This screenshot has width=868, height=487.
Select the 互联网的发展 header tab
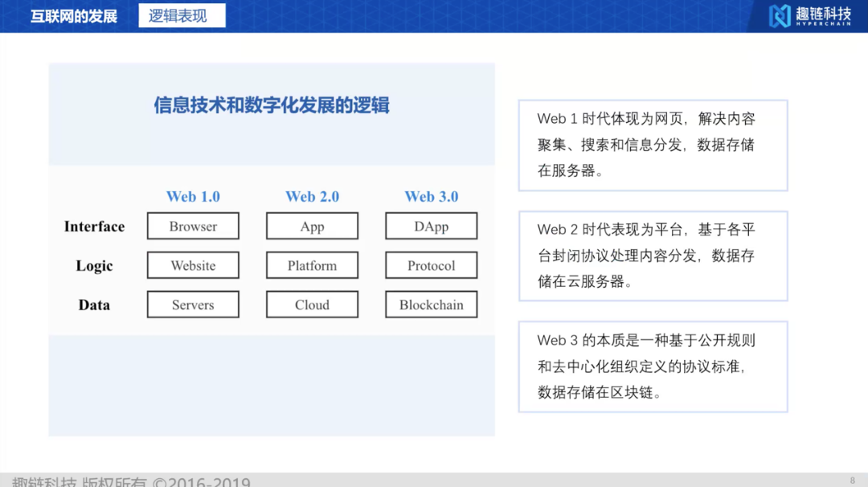(71, 14)
